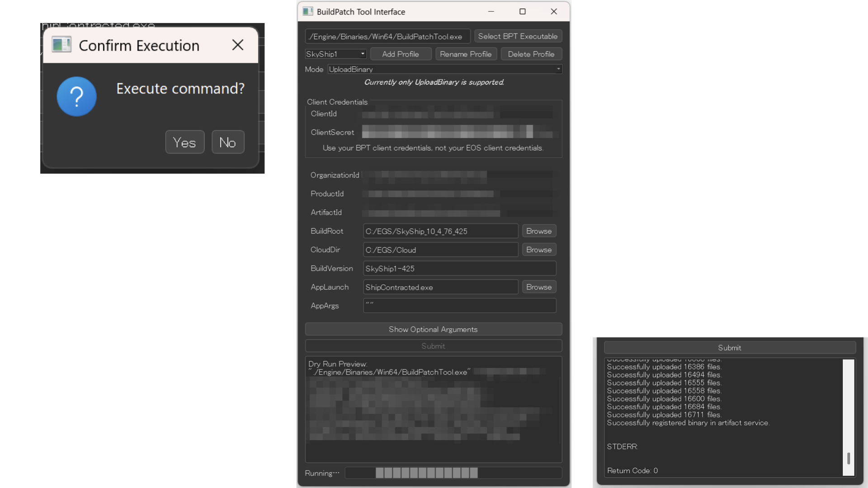Click the Rename Profile button
Image resolution: width=868 pixels, height=488 pixels.
(466, 54)
